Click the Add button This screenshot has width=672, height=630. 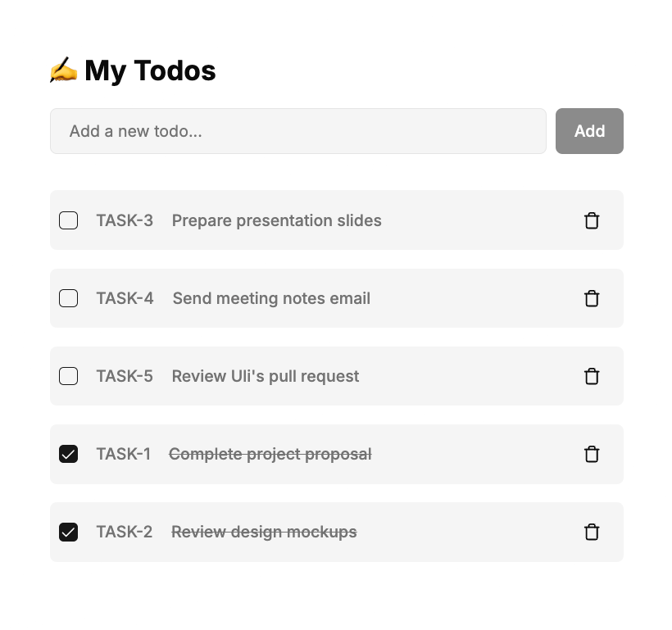(589, 131)
